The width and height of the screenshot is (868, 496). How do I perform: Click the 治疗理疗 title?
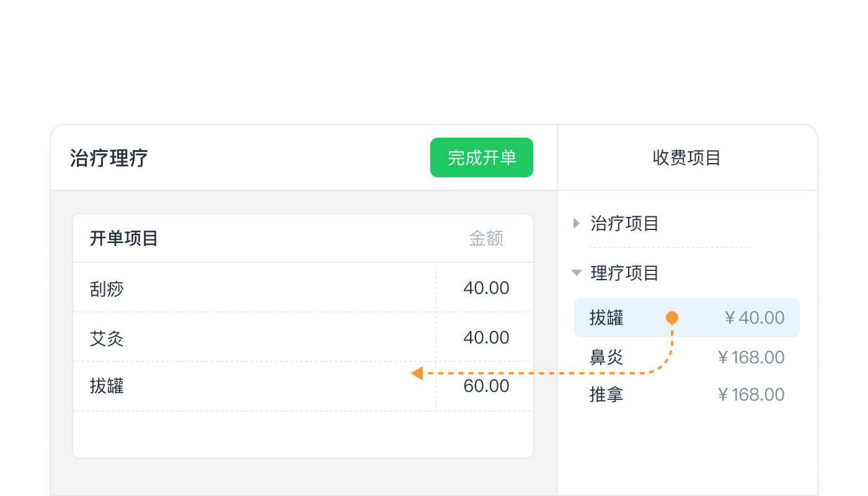109,158
